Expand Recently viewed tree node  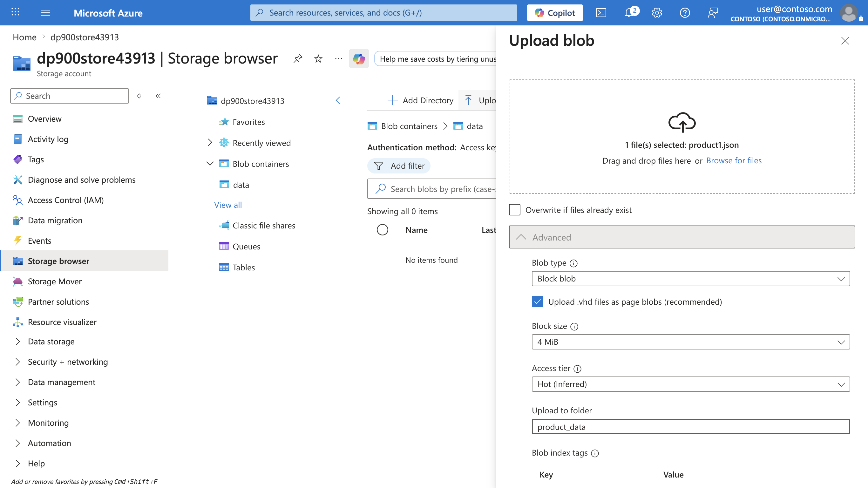click(210, 143)
